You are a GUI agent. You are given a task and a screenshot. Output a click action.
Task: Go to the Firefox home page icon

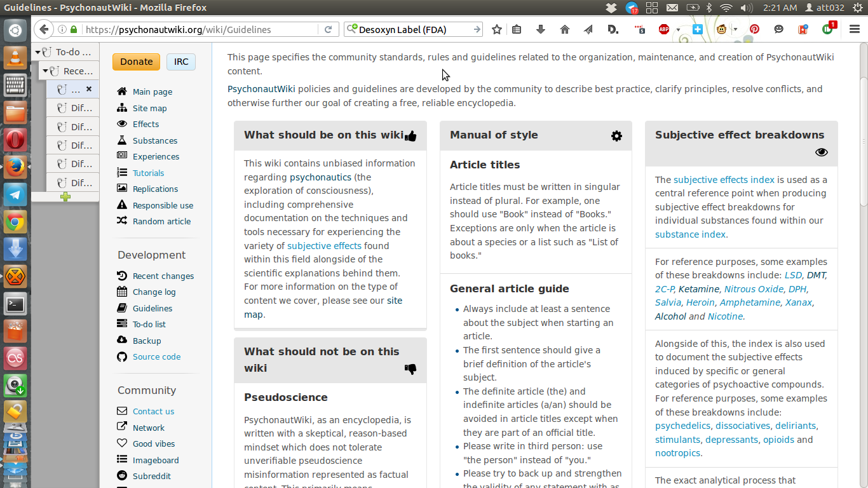click(x=564, y=29)
